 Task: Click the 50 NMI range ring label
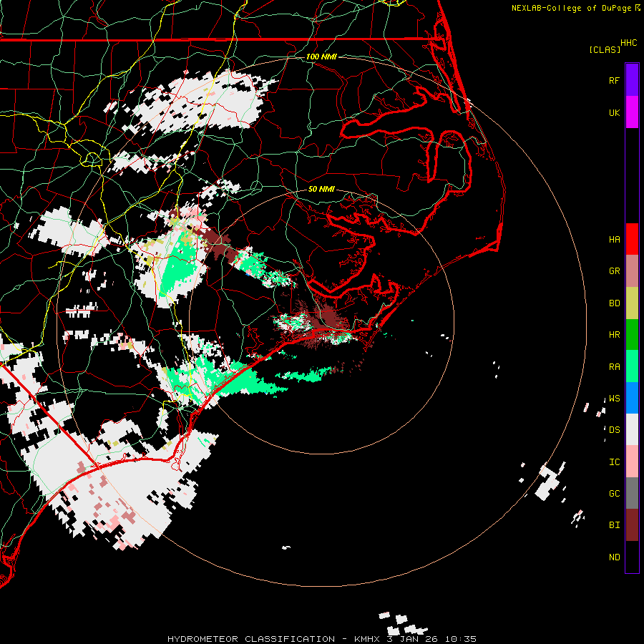[x=321, y=189]
